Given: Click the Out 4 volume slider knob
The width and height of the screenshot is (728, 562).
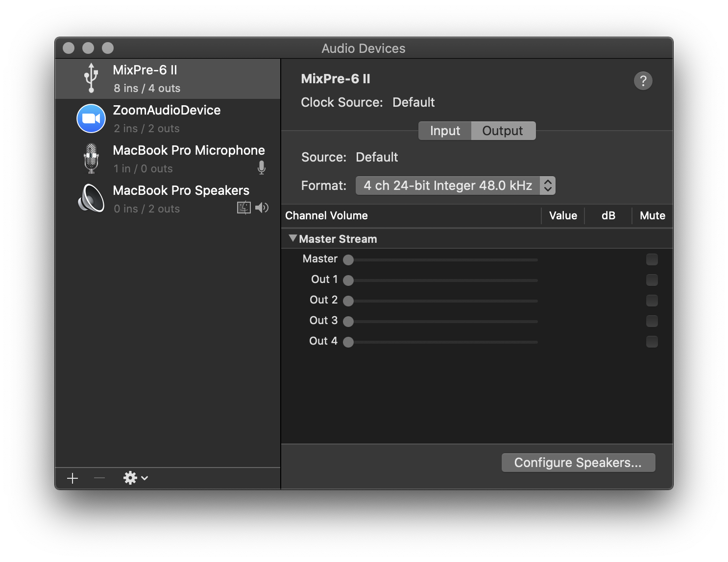Looking at the screenshot, I should click(348, 342).
